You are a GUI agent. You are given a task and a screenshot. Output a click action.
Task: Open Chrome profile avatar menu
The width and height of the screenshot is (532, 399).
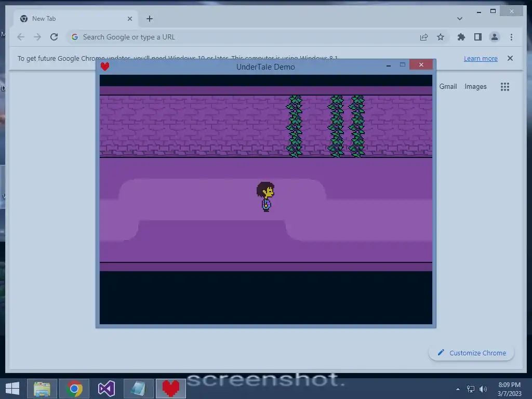coord(495,37)
